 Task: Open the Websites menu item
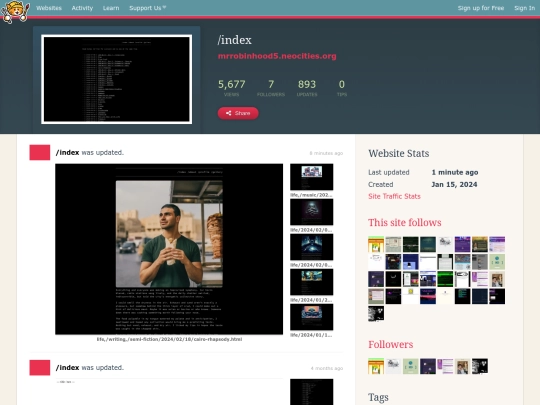pyautogui.click(x=49, y=8)
